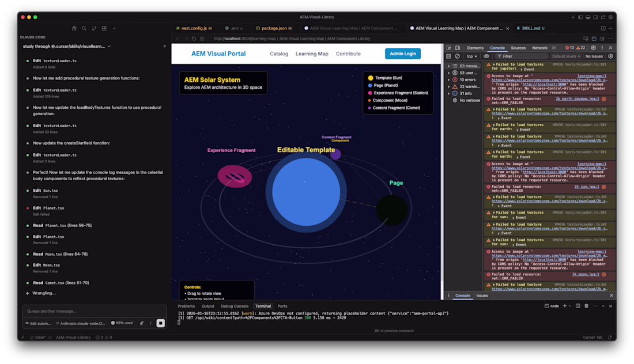This screenshot has height=364, width=634.
Task: Click the browser back arrow in preview
Action: [178, 39]
